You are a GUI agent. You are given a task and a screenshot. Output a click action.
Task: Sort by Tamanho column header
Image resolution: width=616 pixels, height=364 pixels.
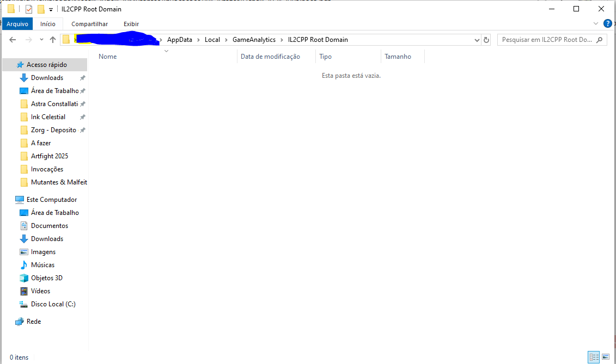(402, 57)
